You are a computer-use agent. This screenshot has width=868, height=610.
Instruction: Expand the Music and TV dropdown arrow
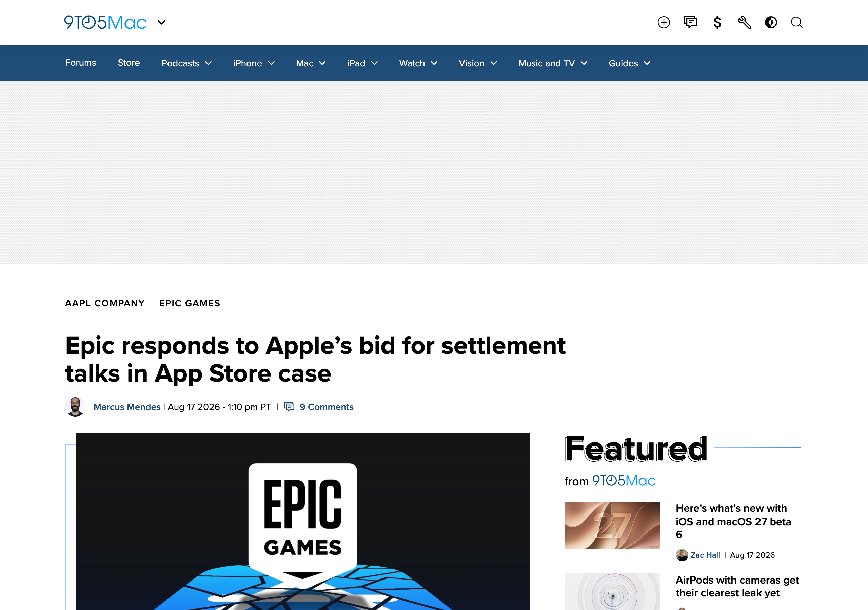point(584,63)
